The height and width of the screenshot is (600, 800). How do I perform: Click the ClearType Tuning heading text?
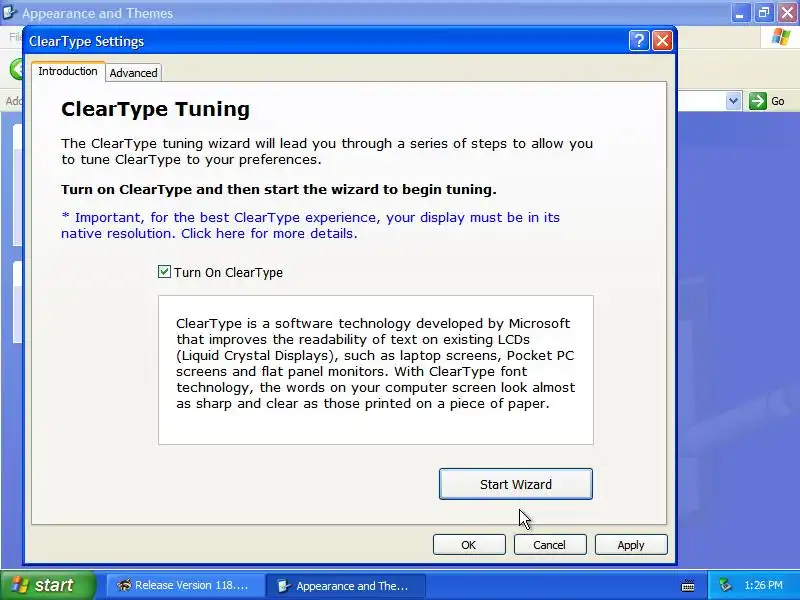155,109
